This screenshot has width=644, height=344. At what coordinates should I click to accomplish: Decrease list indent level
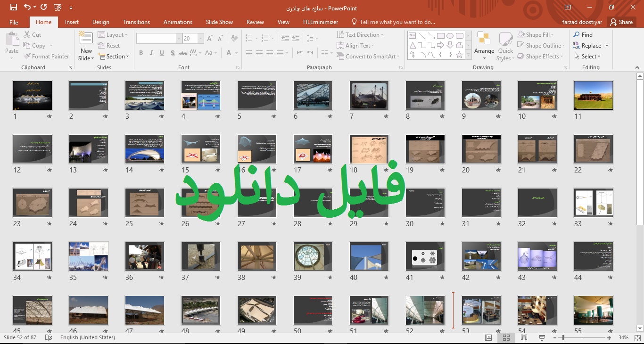(285, 38)
